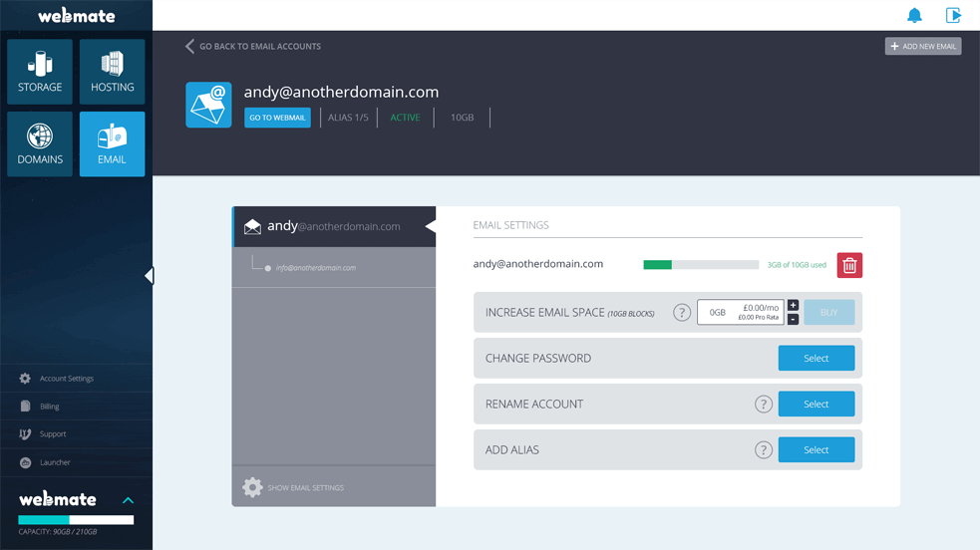Open the Storage section tile
The image size is (980, 550).
pos(40,72)
